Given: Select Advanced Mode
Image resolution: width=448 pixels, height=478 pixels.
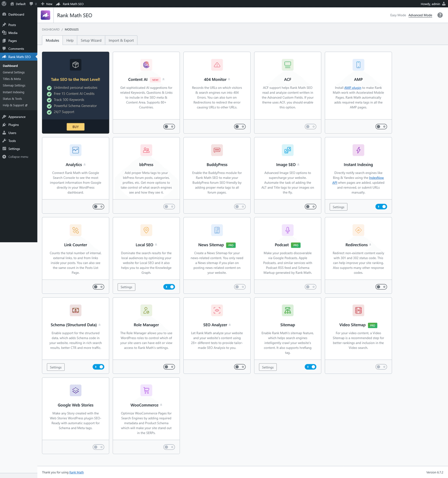Looking at the screenshot, I should 420,15.
